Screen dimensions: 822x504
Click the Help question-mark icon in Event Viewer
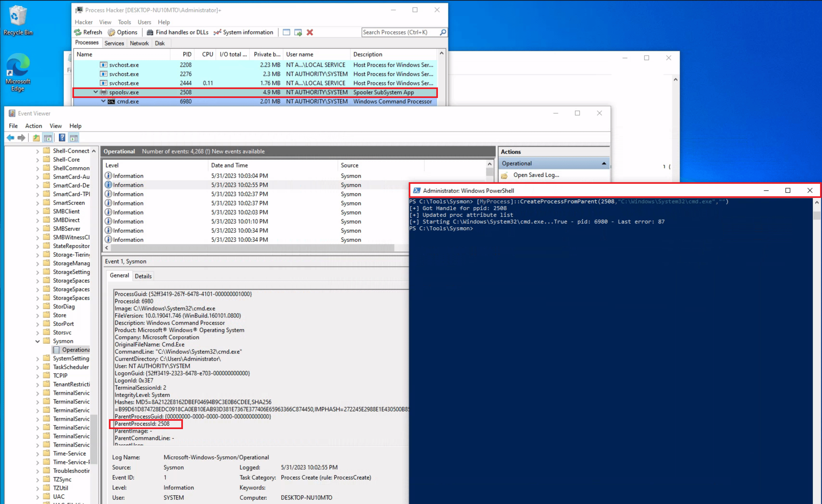[62, 137]
